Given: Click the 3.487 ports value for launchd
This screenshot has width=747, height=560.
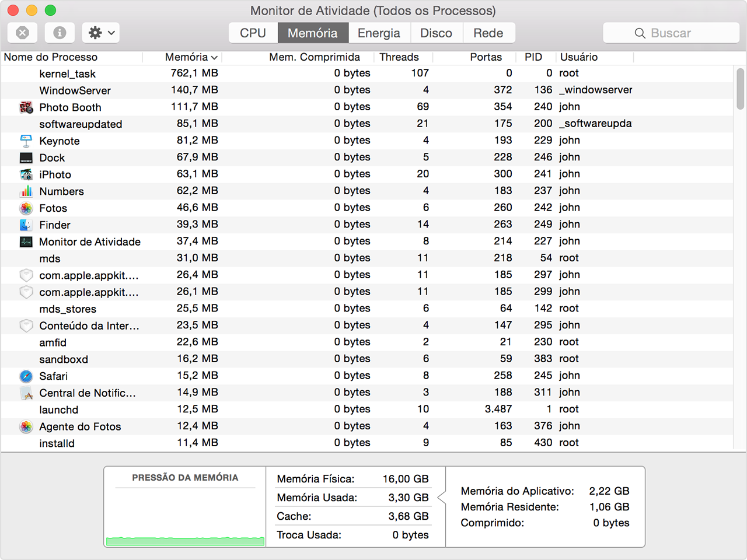Looking at the screenshot, I should point(498,409).
